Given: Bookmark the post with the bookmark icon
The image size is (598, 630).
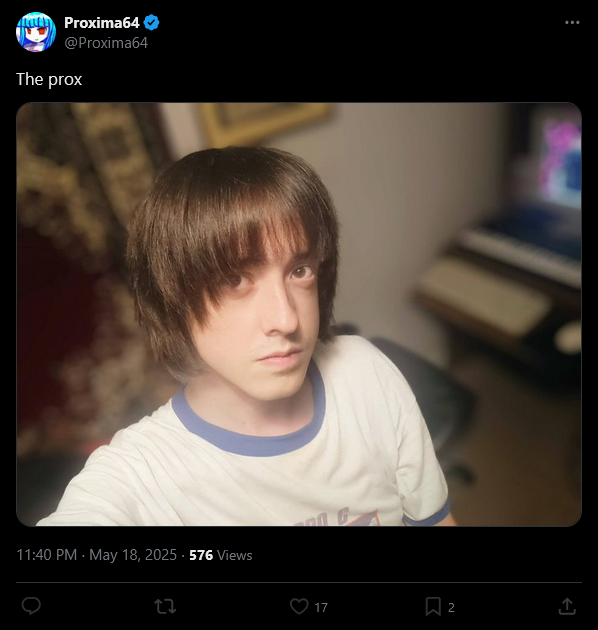Looking at the screenshot, I should click(x=433, y=606).
